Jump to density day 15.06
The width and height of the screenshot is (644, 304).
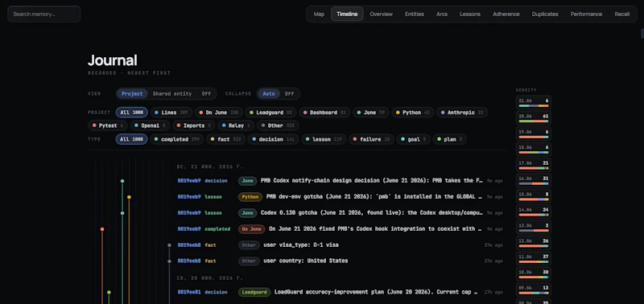point(534,195)
